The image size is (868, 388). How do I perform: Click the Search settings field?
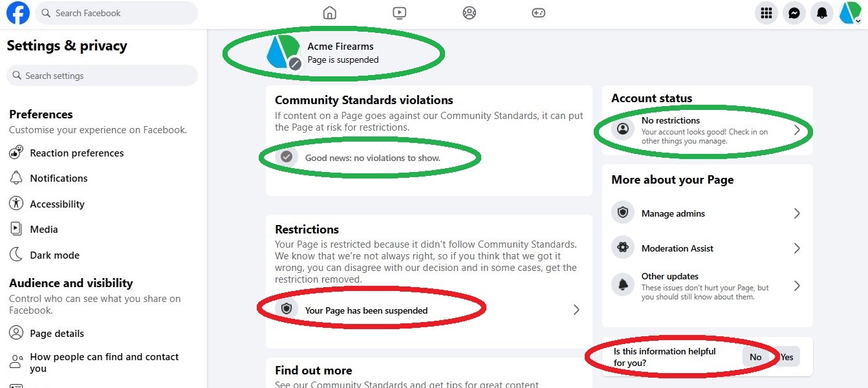coord(102,76)
